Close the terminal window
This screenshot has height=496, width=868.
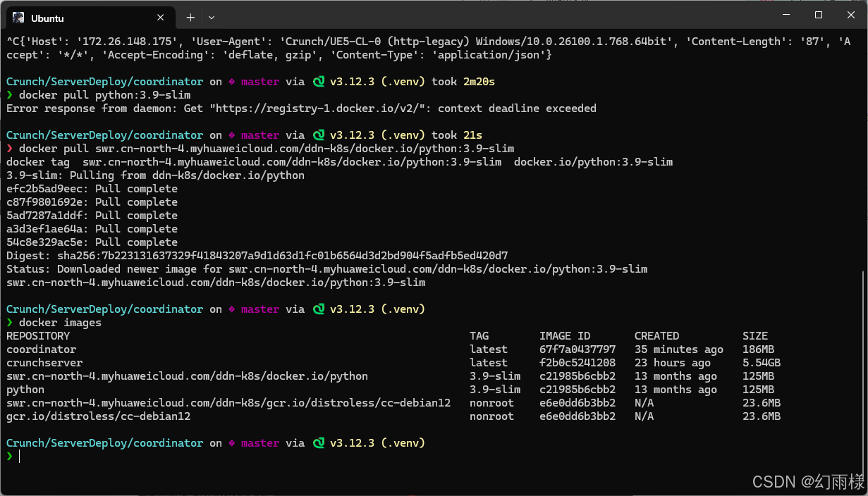tap(851, 15)
